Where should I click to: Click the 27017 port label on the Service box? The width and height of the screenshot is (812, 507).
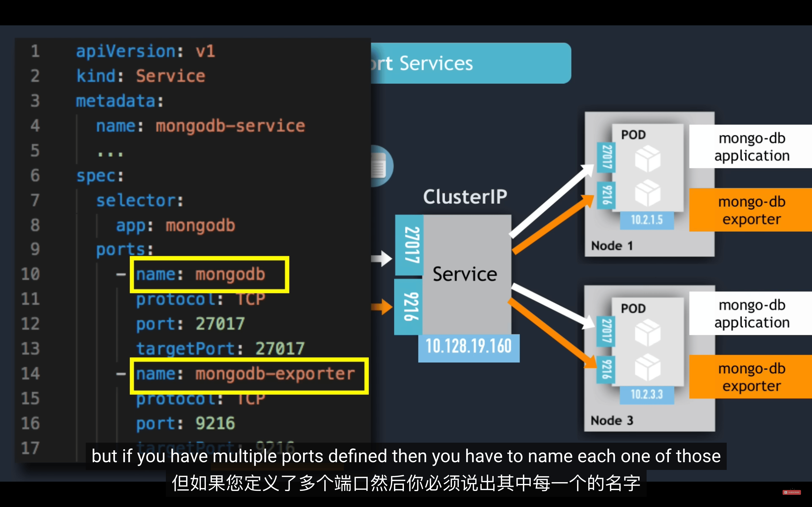point(409,245)
